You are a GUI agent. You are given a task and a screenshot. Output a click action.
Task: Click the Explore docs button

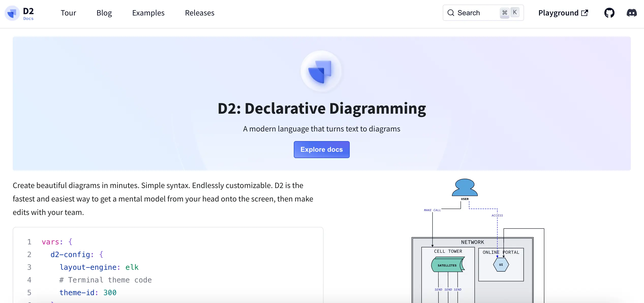321,149
